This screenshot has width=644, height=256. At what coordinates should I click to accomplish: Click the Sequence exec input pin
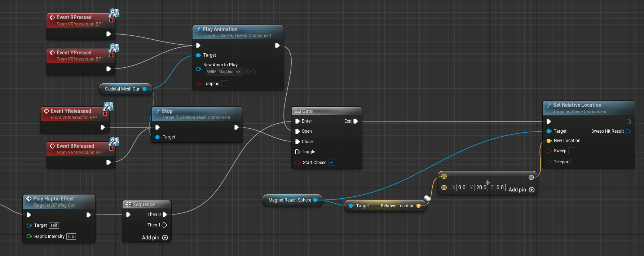(x=128, y=215)
